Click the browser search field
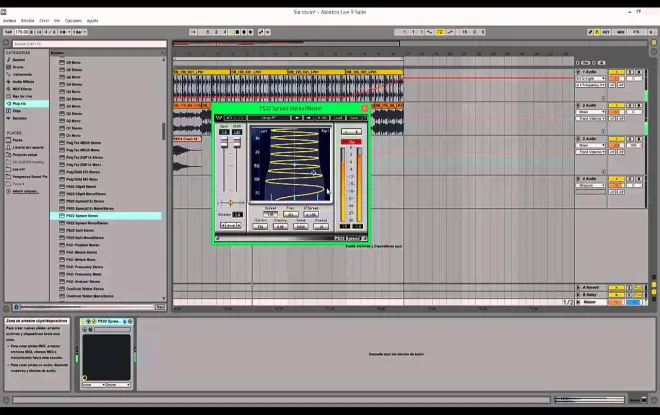Viewport: 660px width, 415px height. pyautogui.click(x=89, y=44)
